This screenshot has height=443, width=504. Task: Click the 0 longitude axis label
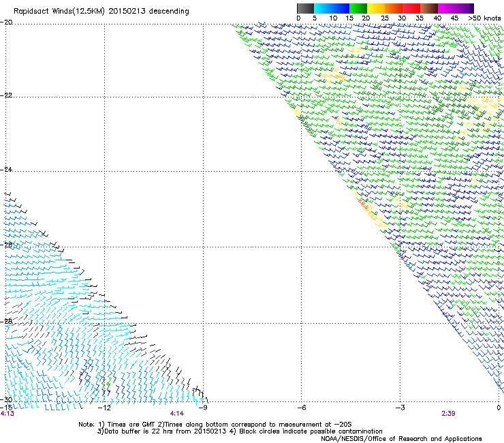[x=499, y=408]
